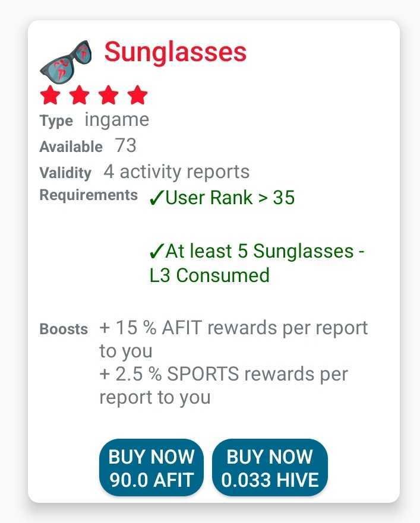This screenshot has width=420, height=523.
Task: Click the fourth red rating star
Action: (138, 95)
